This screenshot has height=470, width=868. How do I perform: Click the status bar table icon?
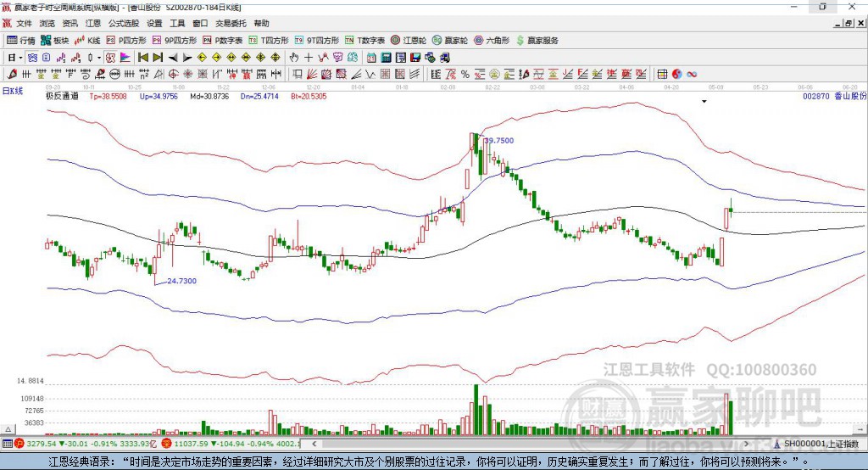click(x=7, y=444)
